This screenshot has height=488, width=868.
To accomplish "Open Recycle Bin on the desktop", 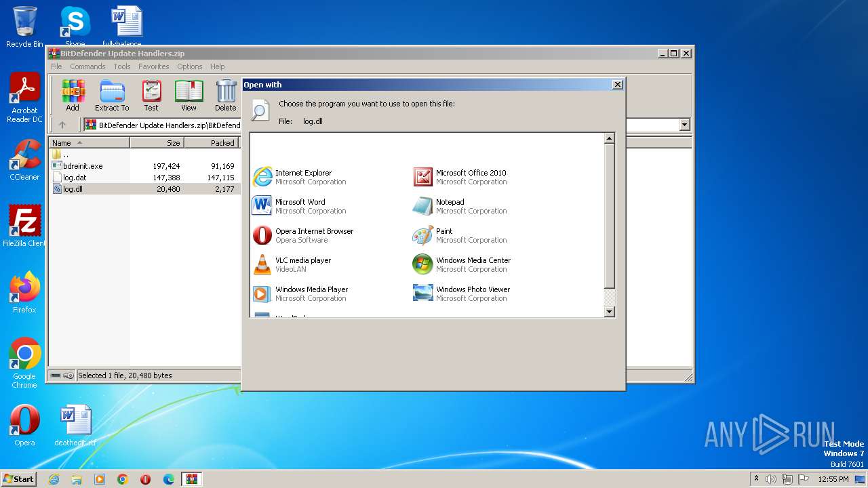I will 24,26.
